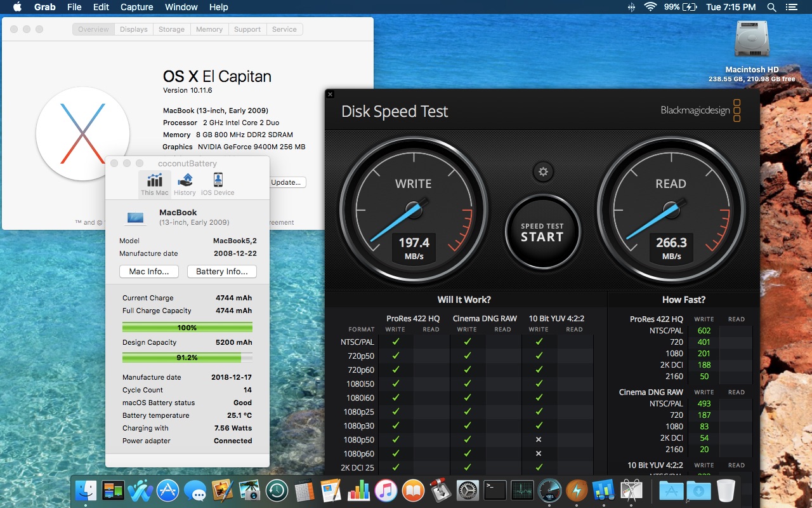The image size is (812, 508).
Task: Click the MacBook5,2 model value
Action: click(x=235, y=241)
